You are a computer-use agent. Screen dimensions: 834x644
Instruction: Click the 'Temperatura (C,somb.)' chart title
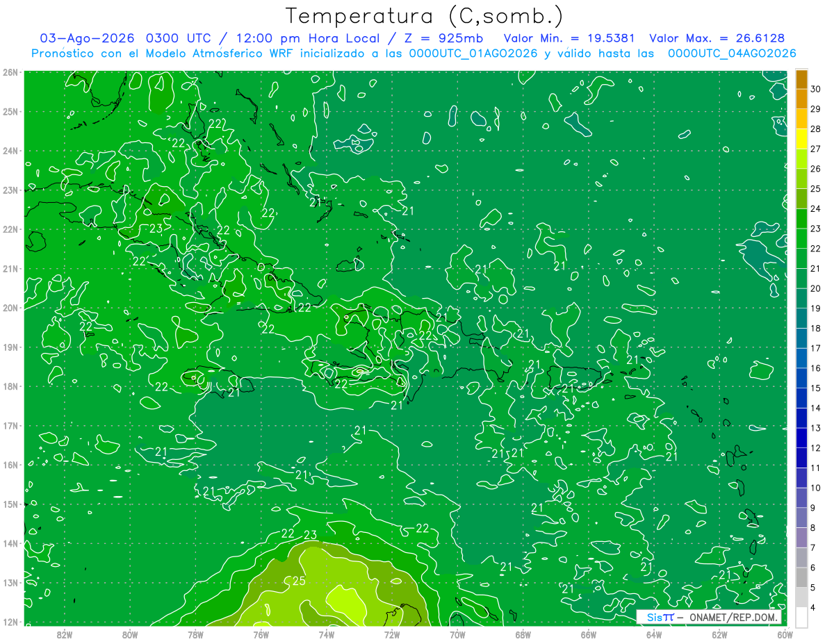(425, 16)
